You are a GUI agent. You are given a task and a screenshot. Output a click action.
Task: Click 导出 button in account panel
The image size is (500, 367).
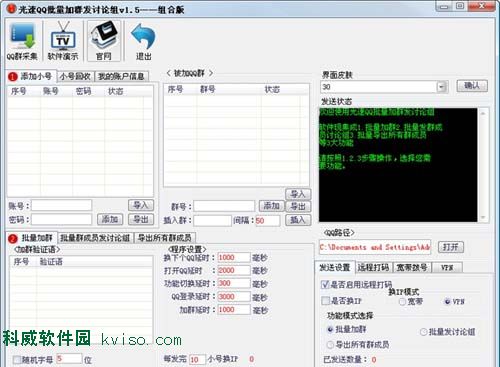(141, 219)
